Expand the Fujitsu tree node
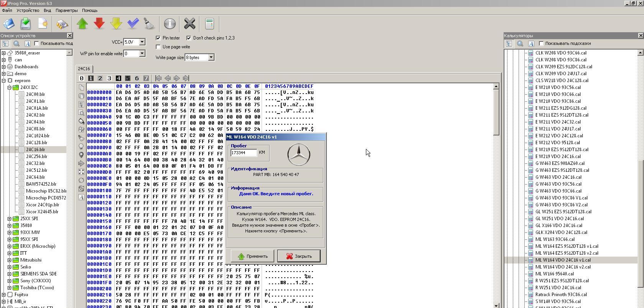The width and height of the screenshot is (644, 308). tap(4, 295)
